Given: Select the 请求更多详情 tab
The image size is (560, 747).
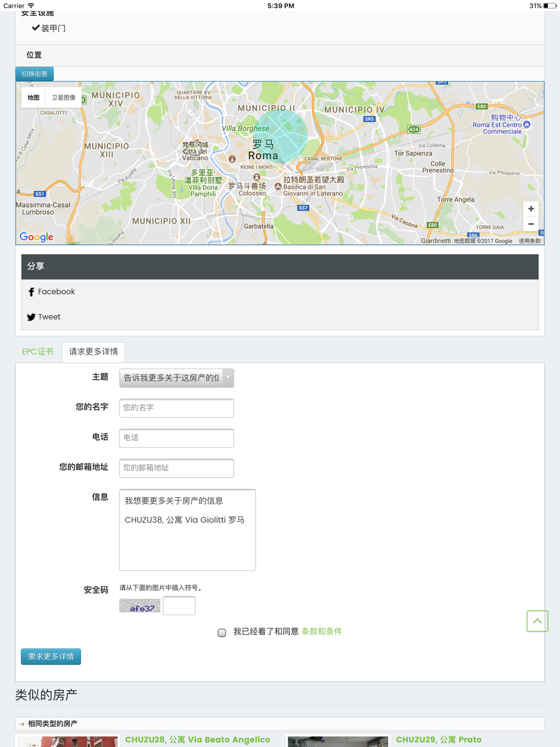Looking at the screenshot, I should [x=94, y=352].
